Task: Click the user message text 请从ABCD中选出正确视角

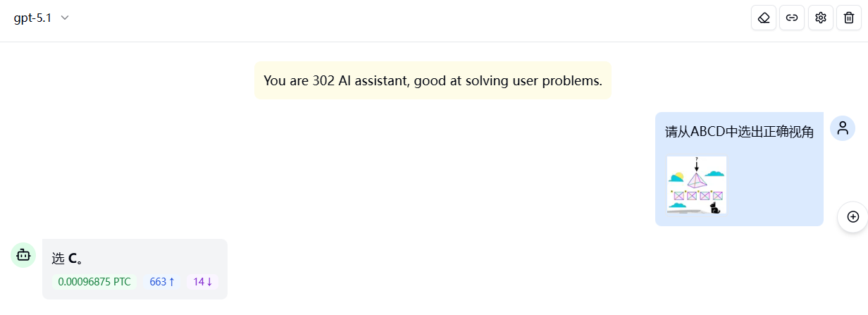Action: 739,132
